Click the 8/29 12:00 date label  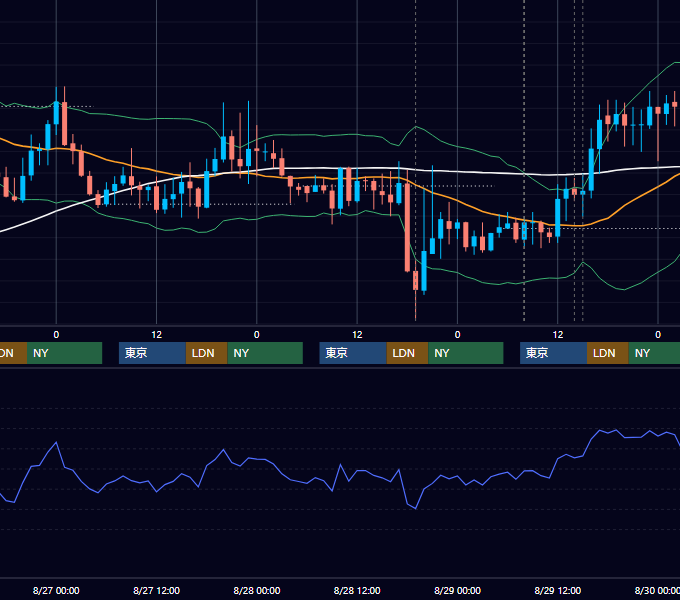click(558, 590)
